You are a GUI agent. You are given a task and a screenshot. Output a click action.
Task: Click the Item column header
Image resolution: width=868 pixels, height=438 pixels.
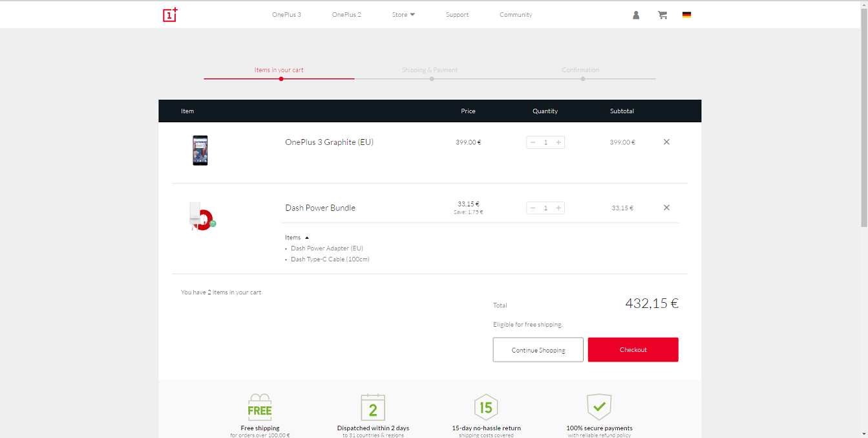tap(187, 111)
